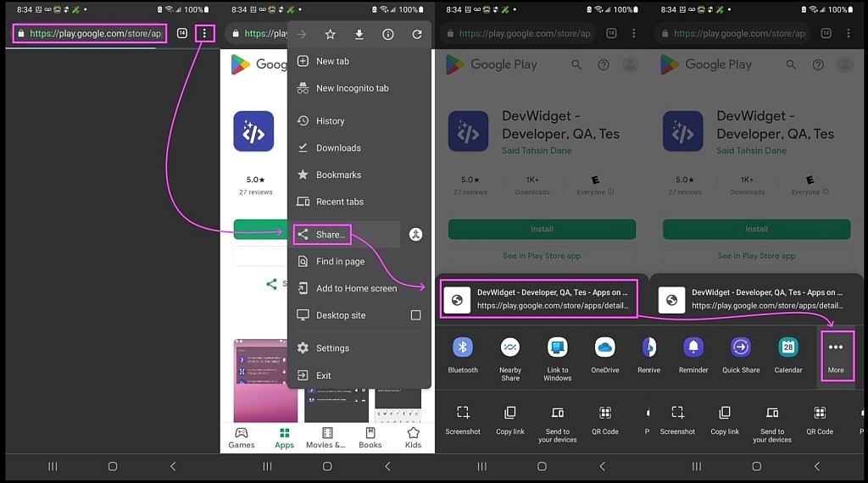This screenshot has width=868, height=483.
Task: Open QR Code option beneath OneDrive
Action: 605,420
